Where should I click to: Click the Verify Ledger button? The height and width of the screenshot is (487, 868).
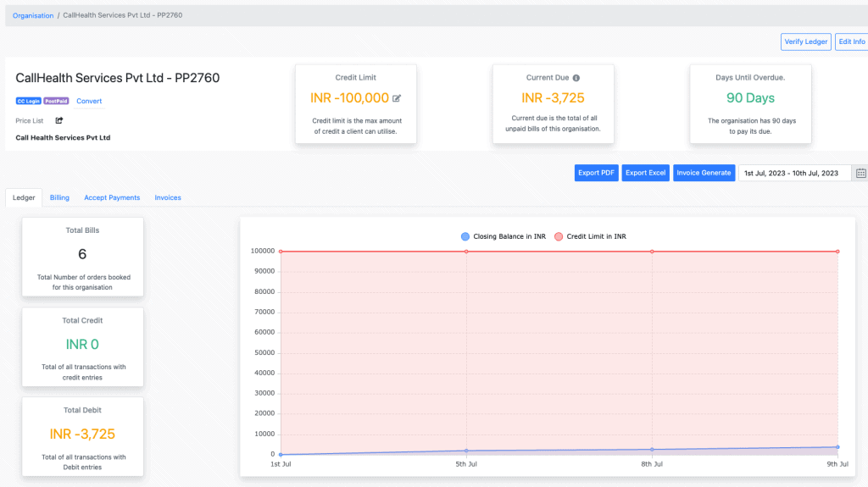tap(805, 42)
